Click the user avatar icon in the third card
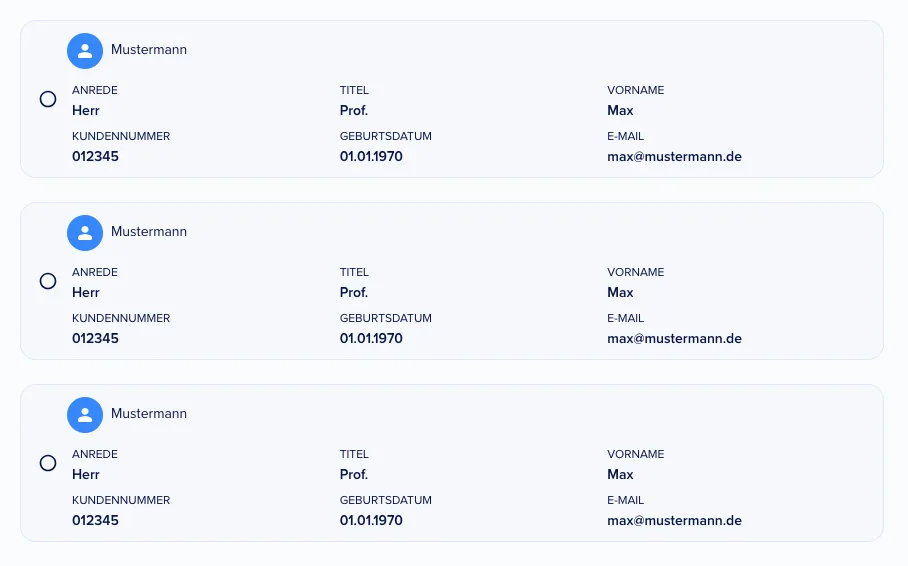 (x=85, y=415)
